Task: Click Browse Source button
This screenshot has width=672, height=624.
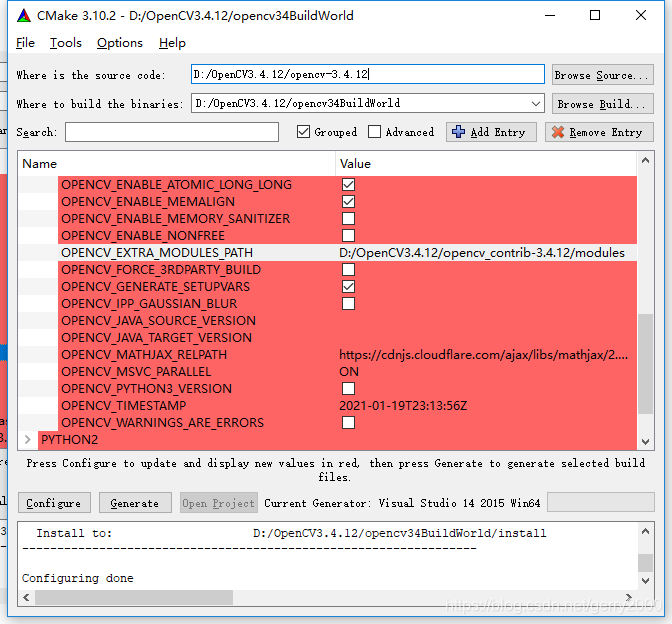Action: (x=603, y=75)
